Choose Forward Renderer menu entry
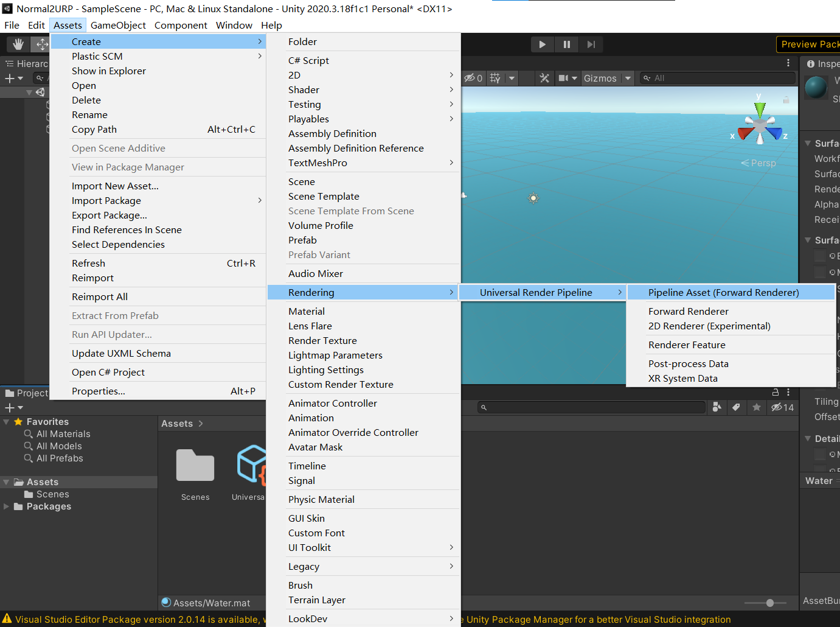The image size is (840, 627). tap(731, 311)
